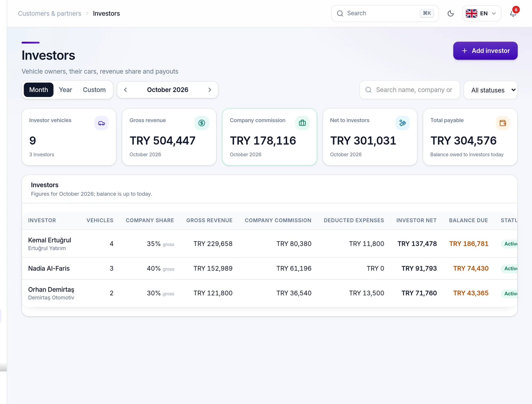Click the Company Share column header
Viewport: 532px width, 404px height.
(150, 220)
